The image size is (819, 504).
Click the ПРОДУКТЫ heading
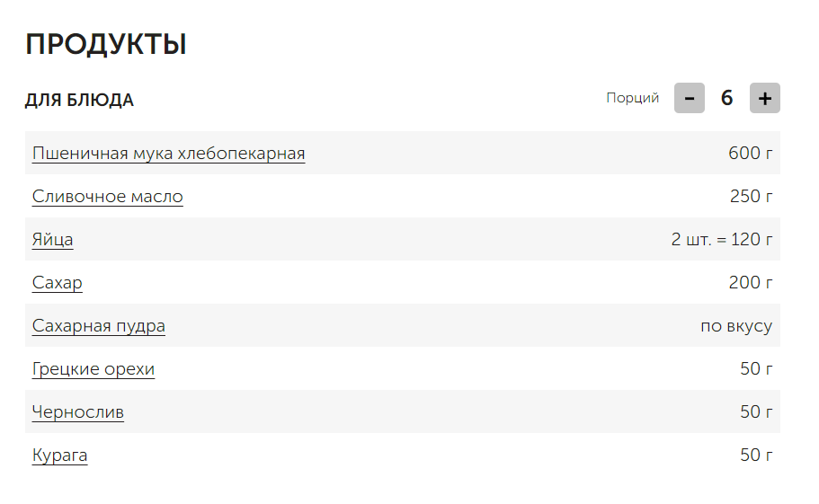tap(106, 44)
